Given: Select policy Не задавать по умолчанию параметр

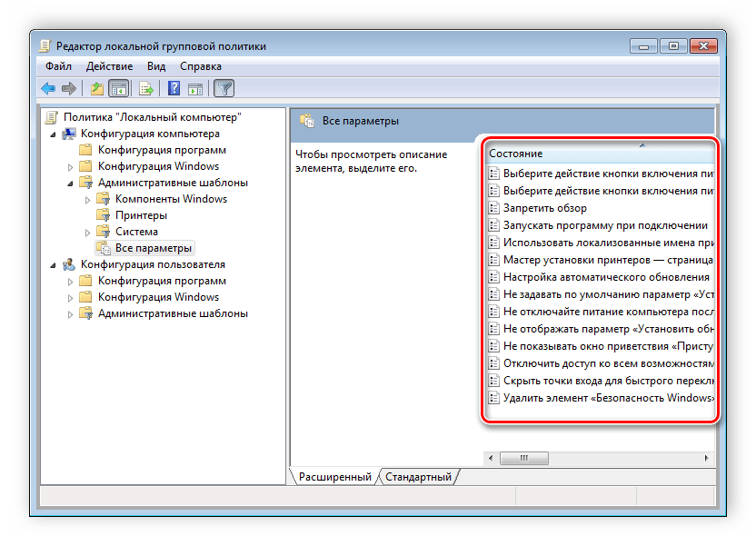Looking at the screenshot, I should click(x=609, y=294).
